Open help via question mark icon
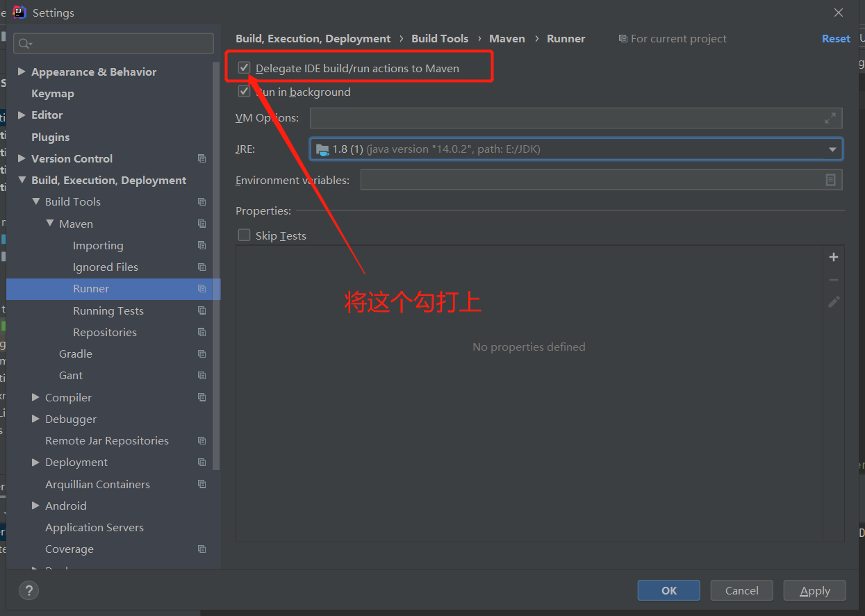This screenshot has width=865, height=616. click(28, 590)
